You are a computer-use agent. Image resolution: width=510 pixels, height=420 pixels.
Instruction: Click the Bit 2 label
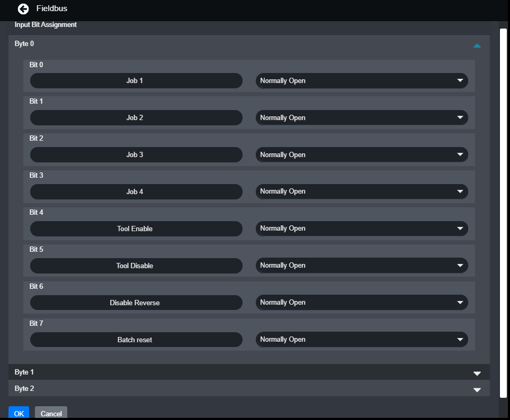pos(36,138)
